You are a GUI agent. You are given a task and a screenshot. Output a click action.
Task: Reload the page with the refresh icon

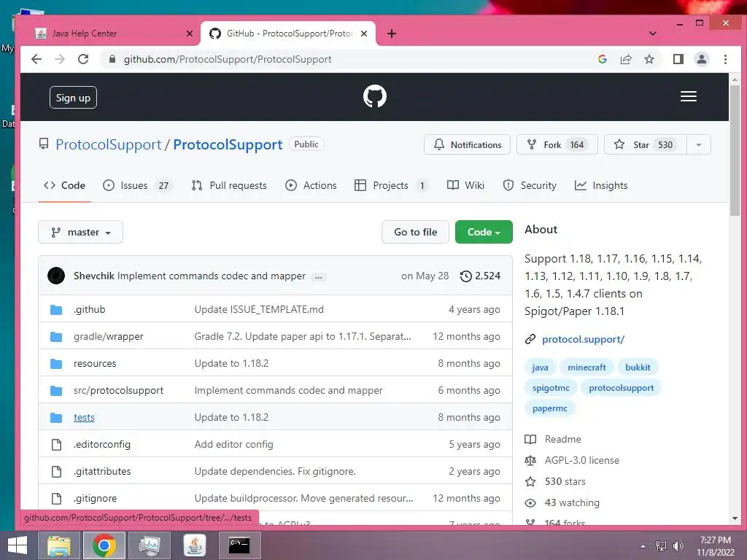(x=83, y=59)
